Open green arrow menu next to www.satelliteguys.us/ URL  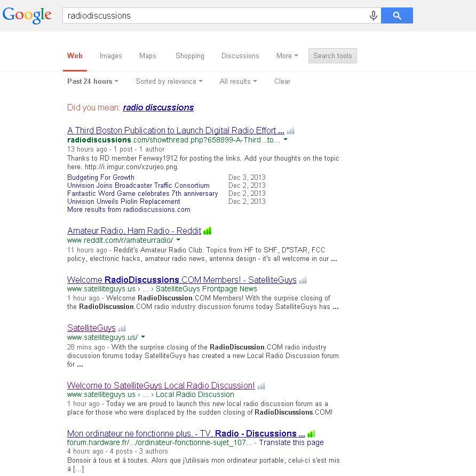[x=143, y=337]
